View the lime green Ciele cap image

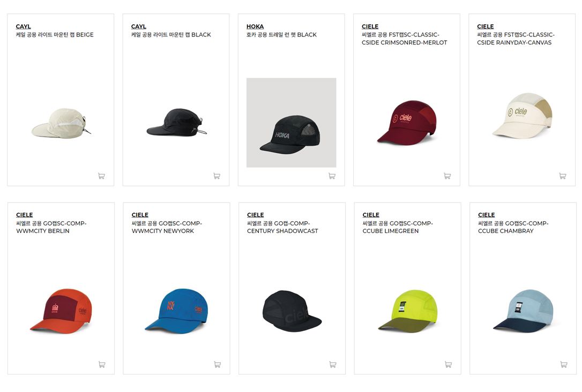(x=407, y=311)
